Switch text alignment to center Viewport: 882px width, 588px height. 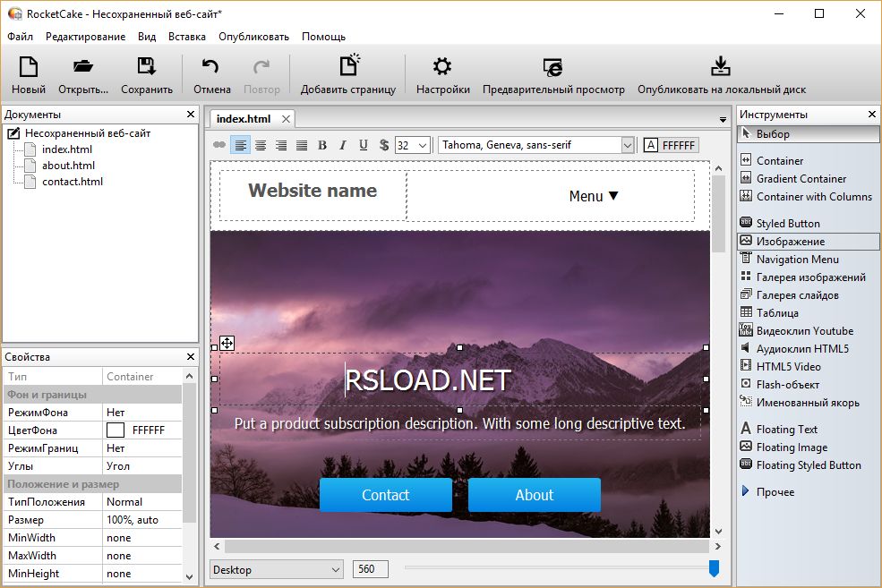click(x=260, y=144)
